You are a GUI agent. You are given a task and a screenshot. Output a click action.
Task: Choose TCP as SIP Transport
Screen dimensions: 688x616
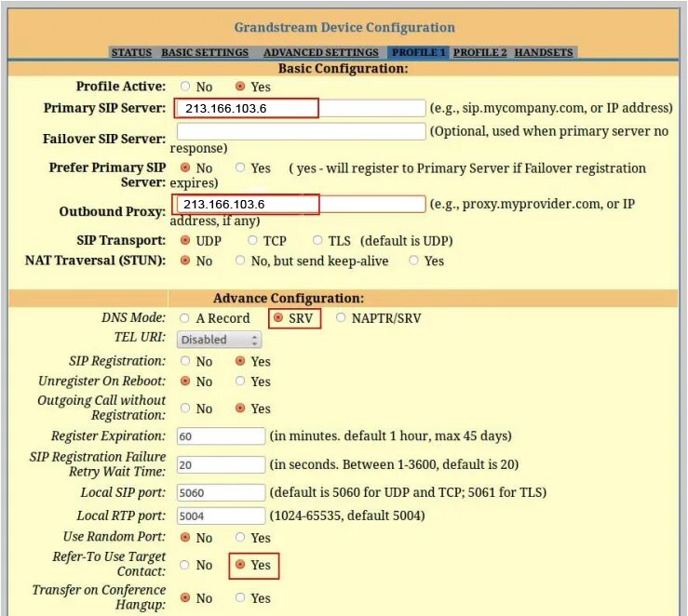point(252,240)
